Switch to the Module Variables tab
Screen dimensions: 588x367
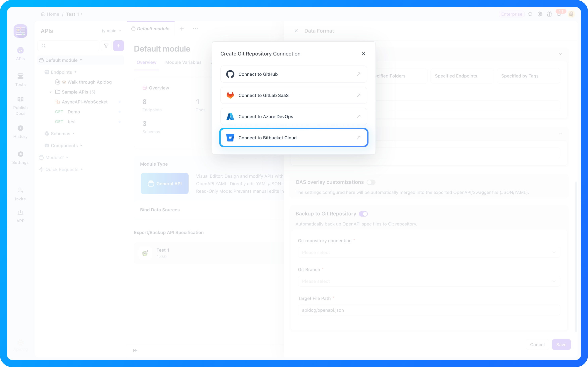pyautogui.click(x=183, y=62)
